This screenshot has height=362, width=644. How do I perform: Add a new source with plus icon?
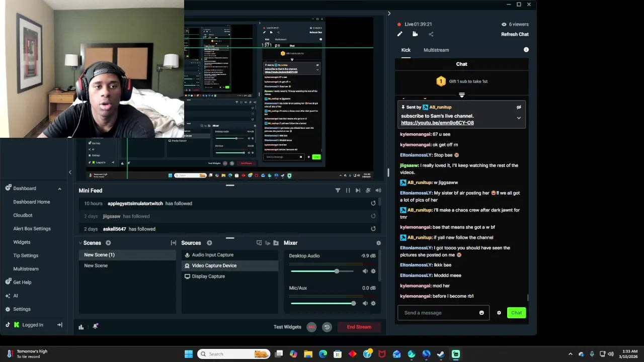click(x=209, y=243)
